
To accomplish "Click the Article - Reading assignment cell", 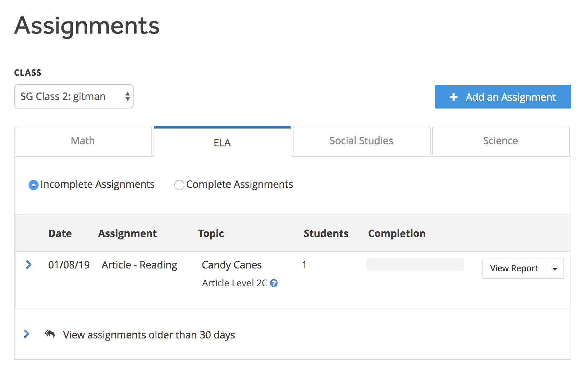I will [x=139, y=265].
